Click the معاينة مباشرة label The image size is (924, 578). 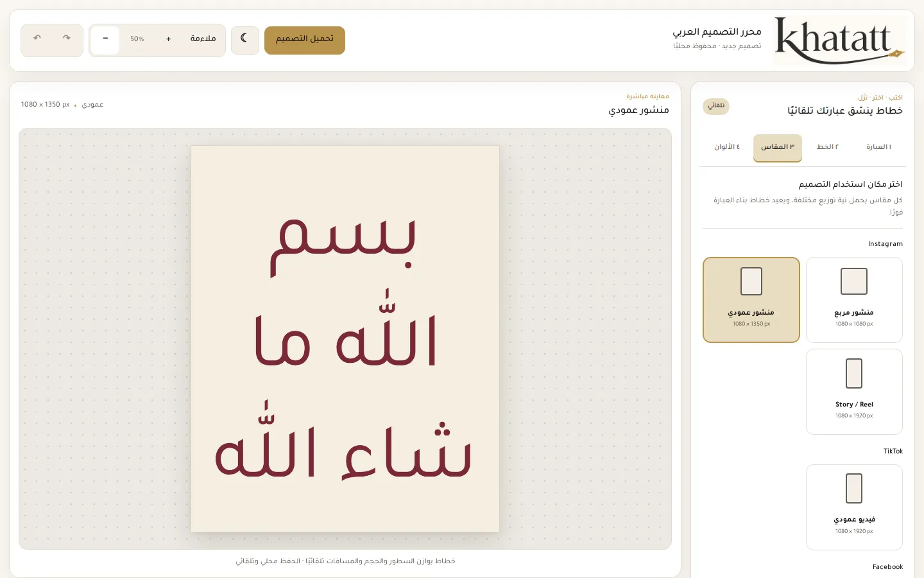pyautogui.click(x=647, y=96)
